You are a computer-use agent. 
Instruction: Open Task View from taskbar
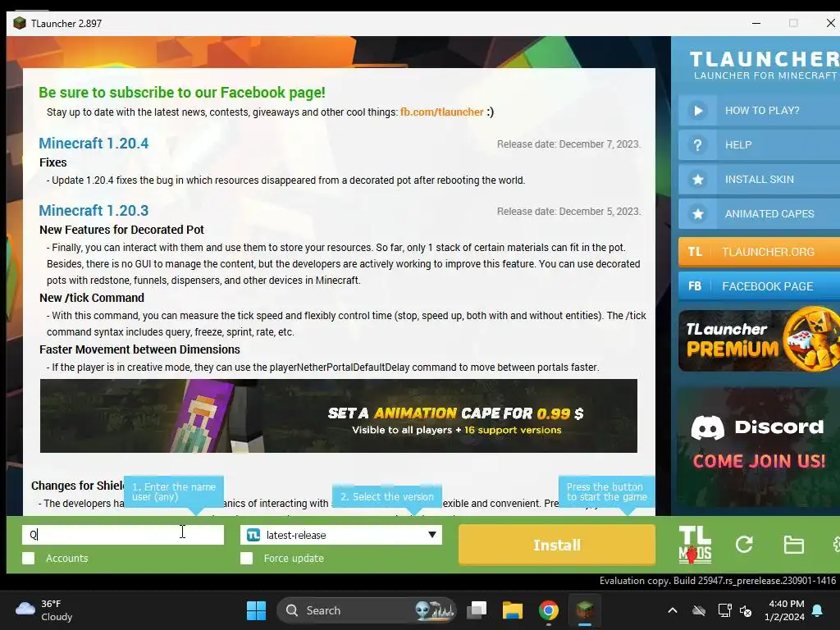click(477, 610)
